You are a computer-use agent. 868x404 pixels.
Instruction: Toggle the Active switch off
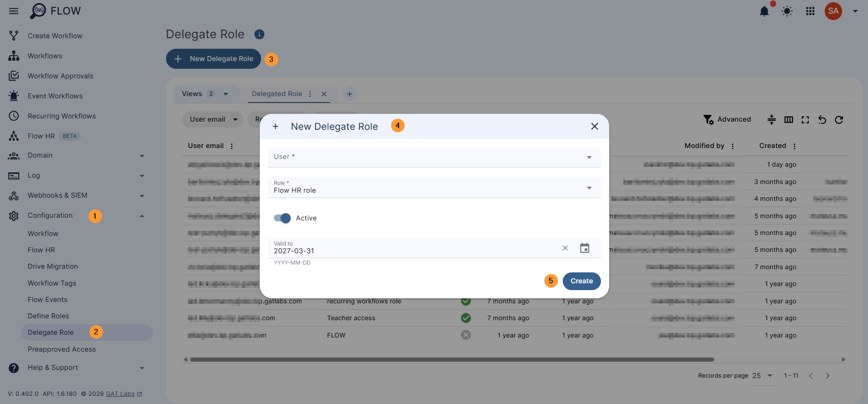click(283, 218)
